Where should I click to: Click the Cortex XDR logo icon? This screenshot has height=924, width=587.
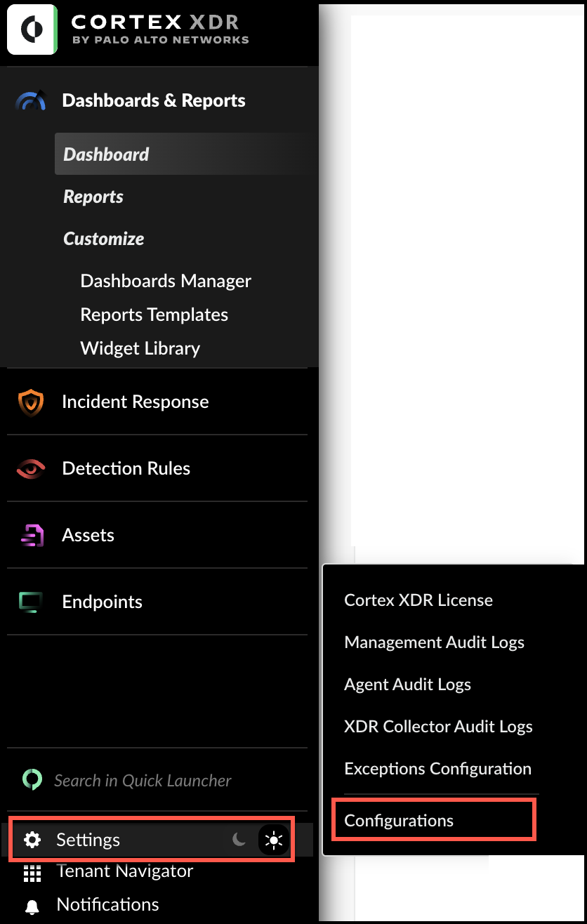(32, 29)
